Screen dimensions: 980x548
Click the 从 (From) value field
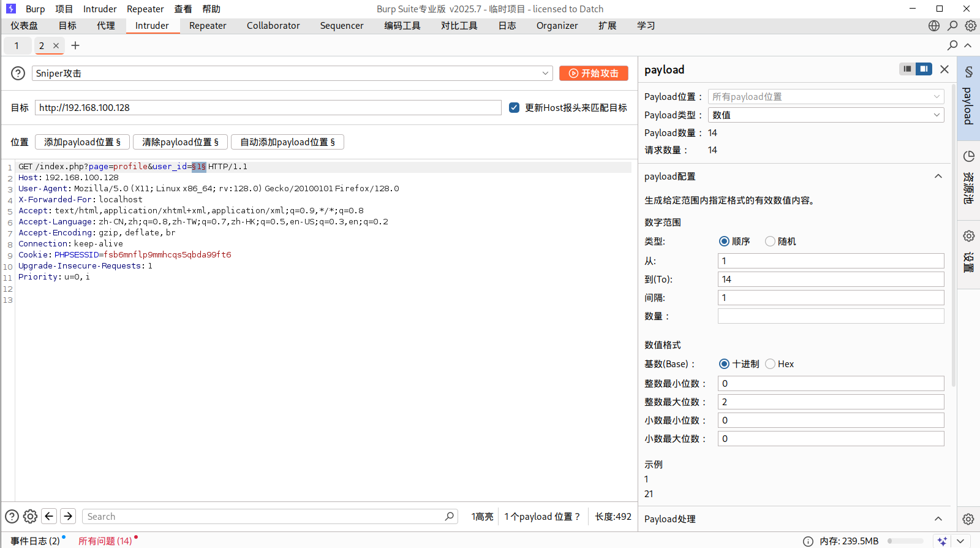pyautogui.click(x=831, y=261)
